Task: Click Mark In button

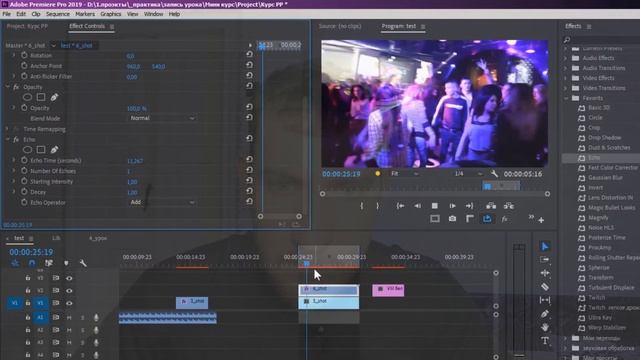Action: [362, 206]
